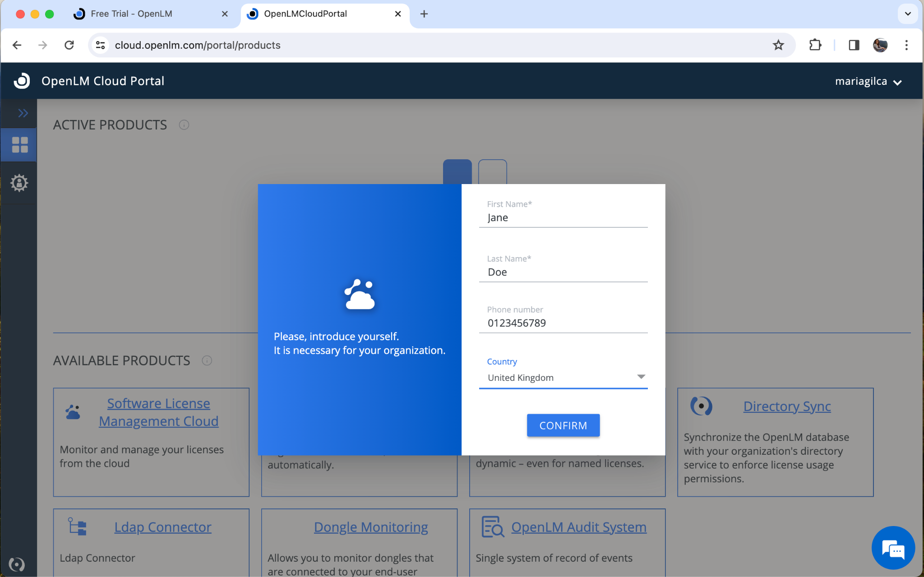Bookmark this page with star icon
924x577 pixels.
[778, 45]
